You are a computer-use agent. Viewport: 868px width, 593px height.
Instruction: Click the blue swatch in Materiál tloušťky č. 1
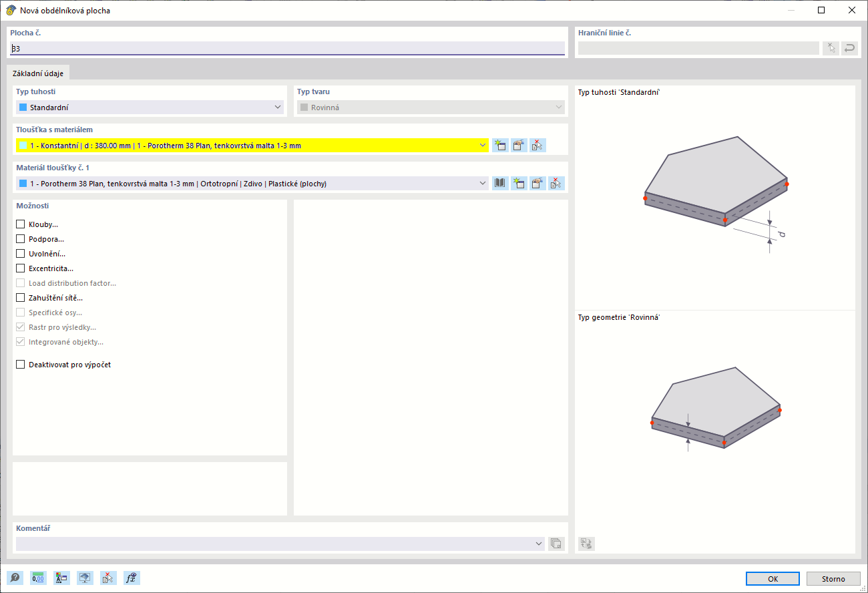[x=23, y=184]
